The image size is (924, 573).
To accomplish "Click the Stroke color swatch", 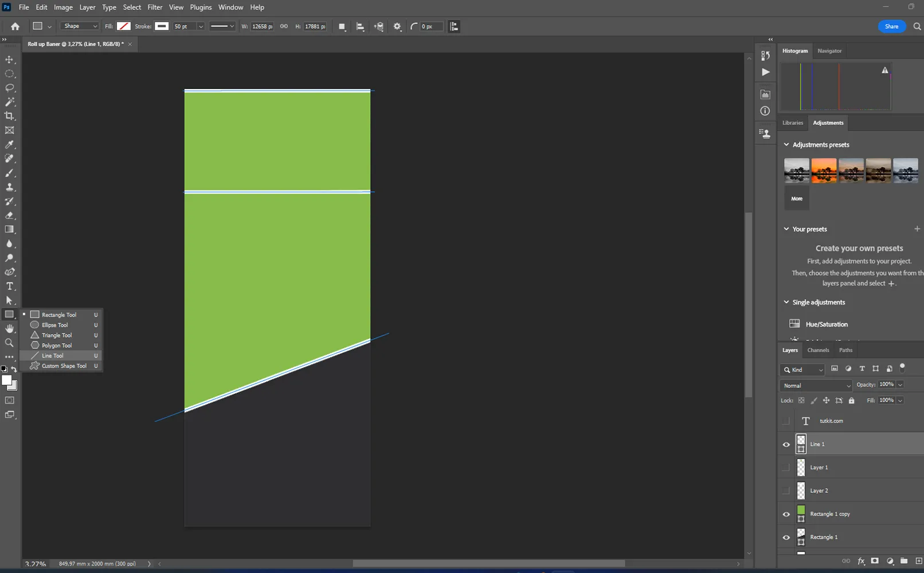I will [162, 26].
